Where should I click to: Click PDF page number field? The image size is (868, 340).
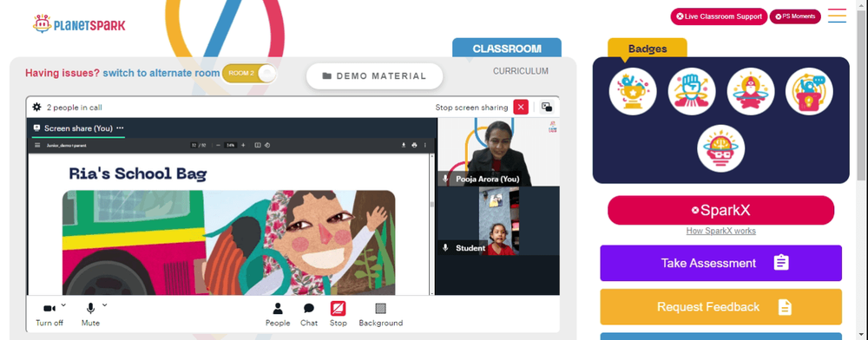pyautogui.click(x=194, y=146)
